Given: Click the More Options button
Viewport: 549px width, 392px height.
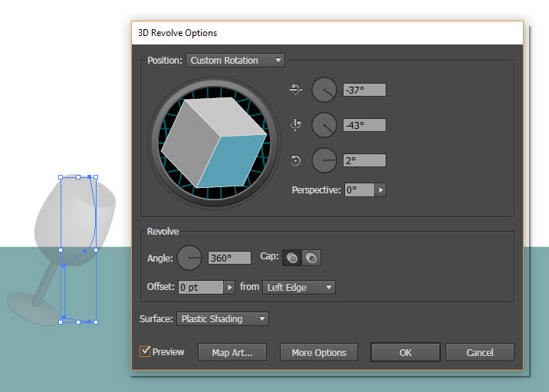Looking at the screenshot, I should click(319, 352).
